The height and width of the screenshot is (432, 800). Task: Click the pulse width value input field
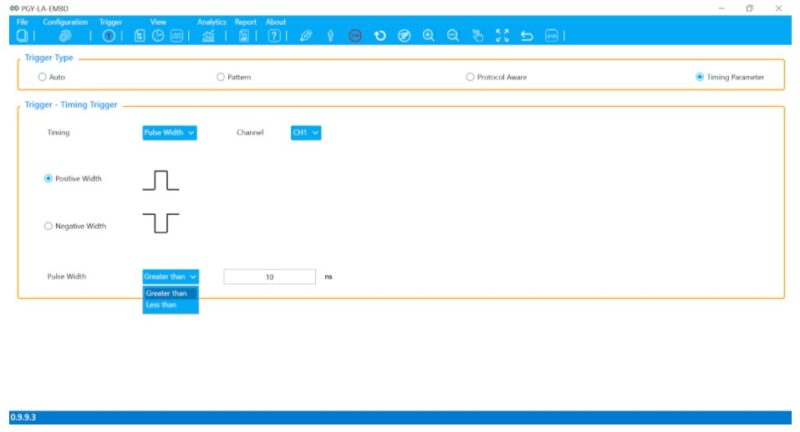coord(269,277)
